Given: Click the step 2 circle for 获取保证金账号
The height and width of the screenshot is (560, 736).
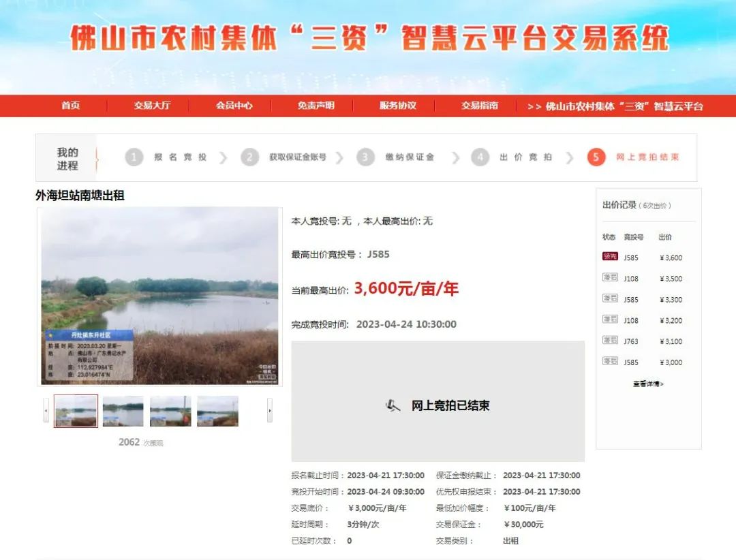Looking at the screenshot, I should tap(249, 157).
